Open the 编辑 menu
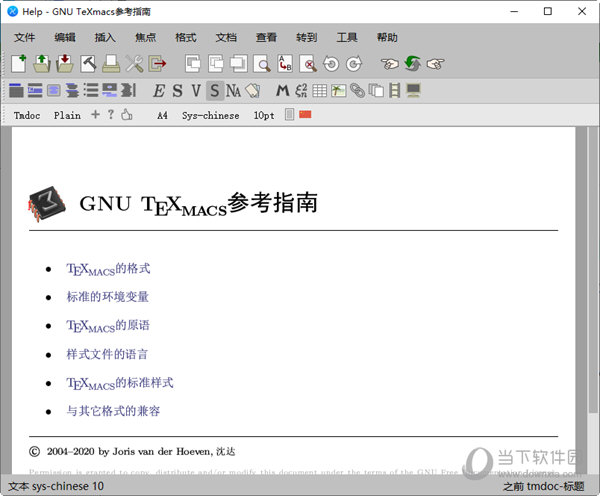The height and width of the screenshot is (496, 600). (x=65, y=38)
